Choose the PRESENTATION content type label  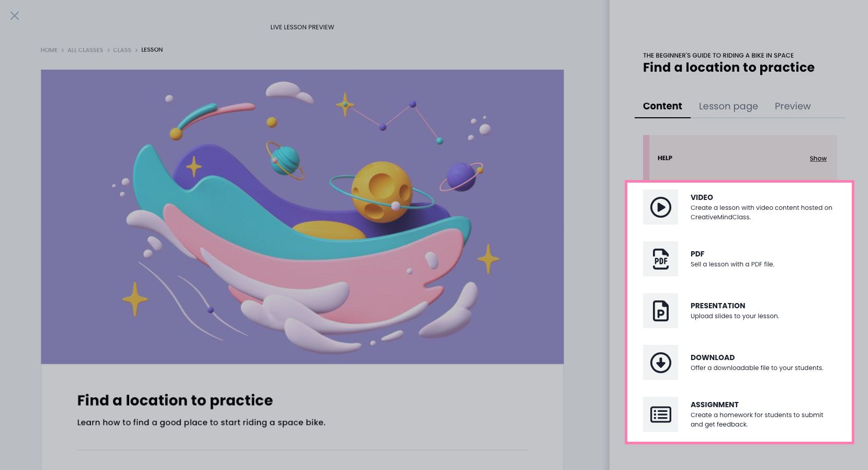(x=718, y=306)
